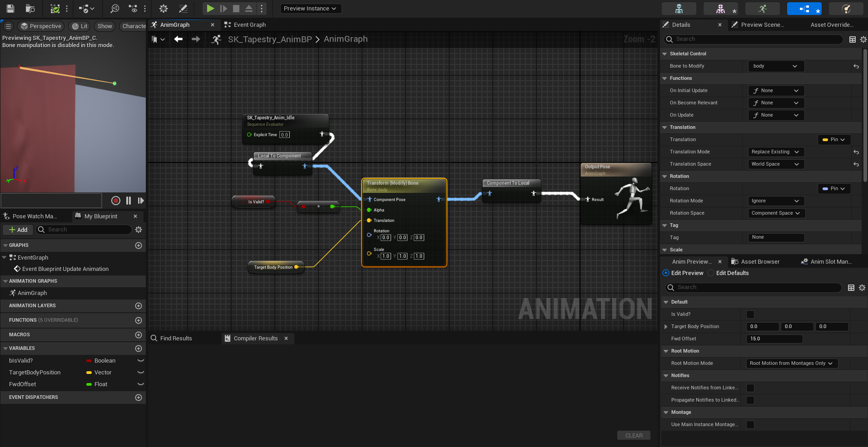Switch to Preview Scene settings tab
Screen dimensions: 868x447
click(758, 25)
